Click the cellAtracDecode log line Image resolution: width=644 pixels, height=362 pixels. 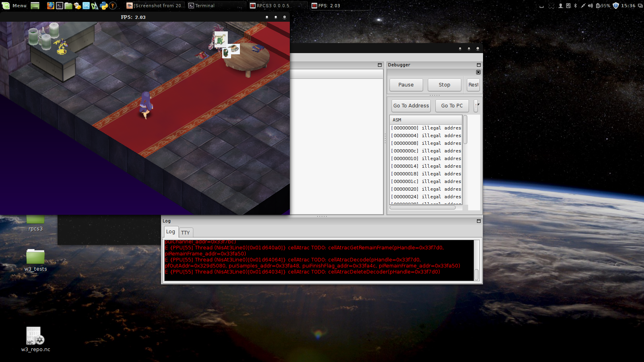click(x=312, y=263)
